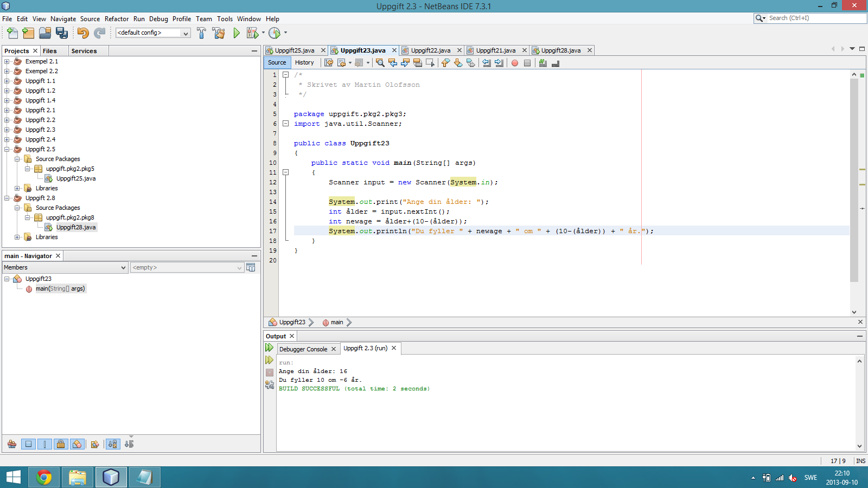Open the default config dropdown
Screen dimensions: 868x488
pyautogui.click(x=153, y=33)
